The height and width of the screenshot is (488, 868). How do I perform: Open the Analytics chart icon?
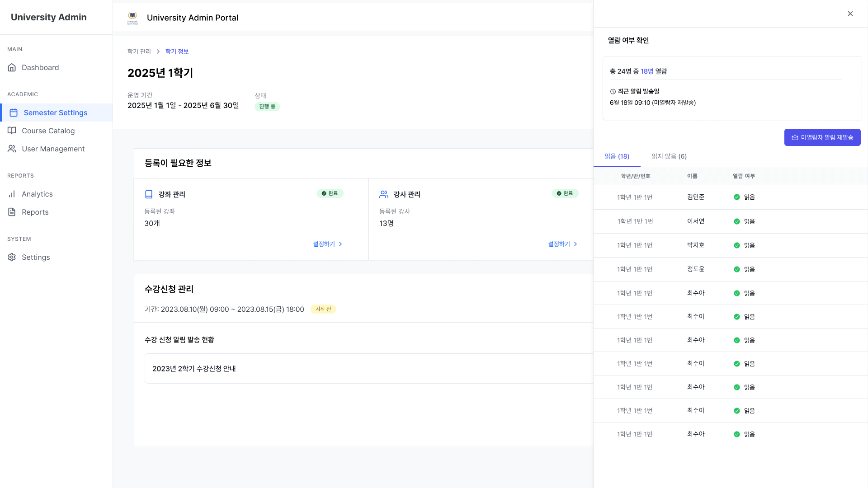(12, 194)
